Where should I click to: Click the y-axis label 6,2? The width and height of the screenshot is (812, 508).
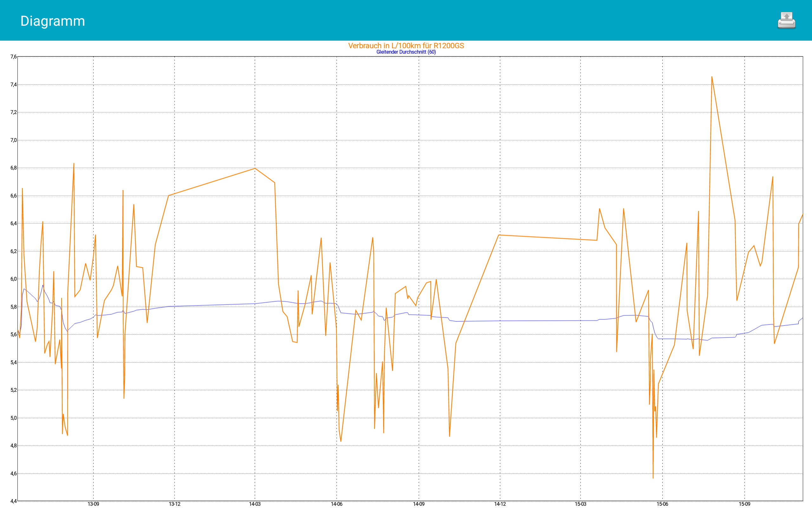(13, 251)
